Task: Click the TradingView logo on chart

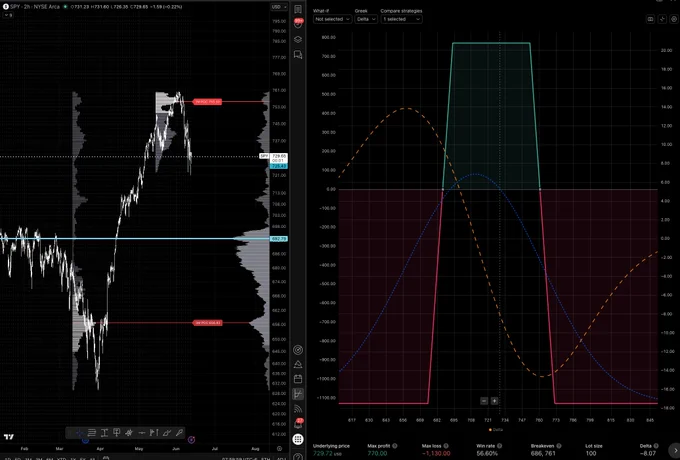Action: (9, 437)
